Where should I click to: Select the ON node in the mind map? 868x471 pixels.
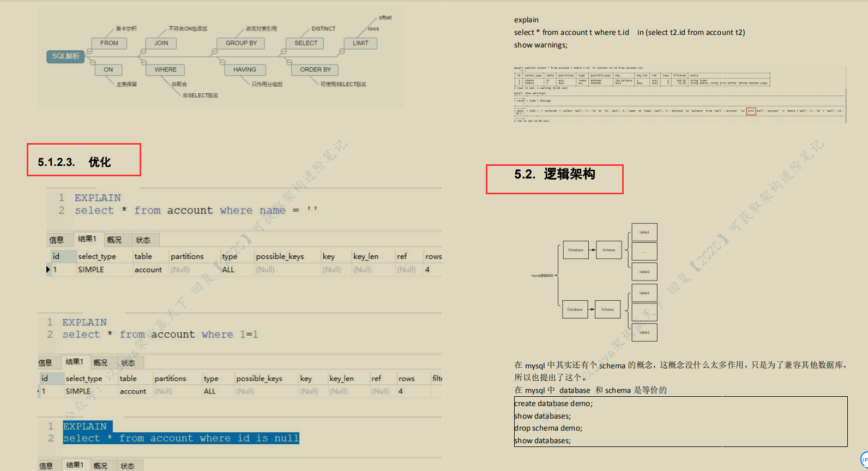point(108,70)
